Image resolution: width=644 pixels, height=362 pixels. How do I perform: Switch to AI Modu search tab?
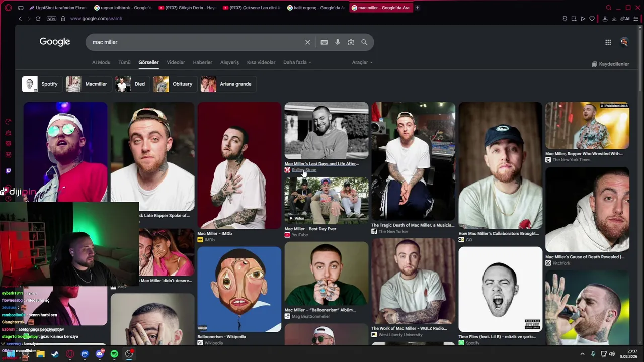[x=101, y=62]
